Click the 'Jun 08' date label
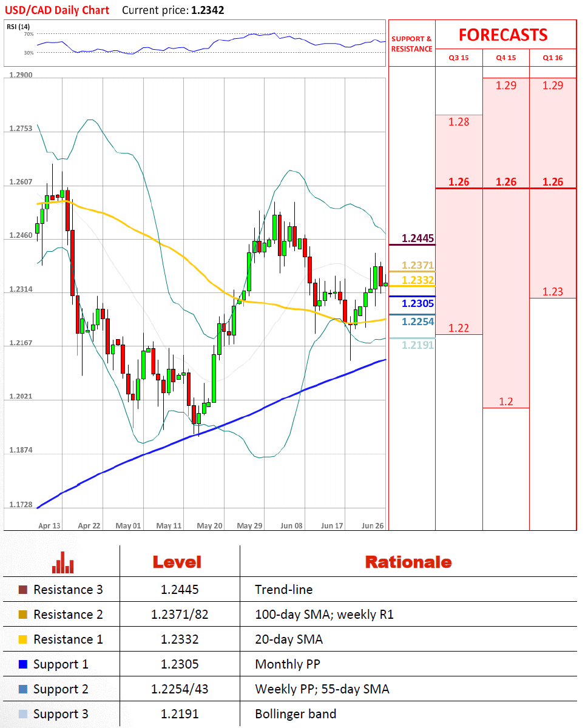Viewport: 588px width, 728px height. tap(291, 525)
